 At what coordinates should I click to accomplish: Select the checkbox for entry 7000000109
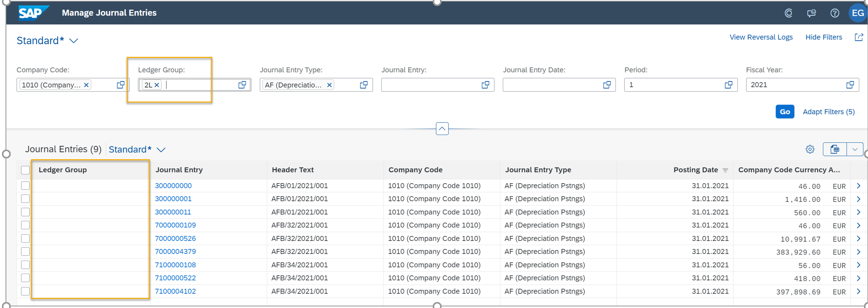[x=25, y=225]
